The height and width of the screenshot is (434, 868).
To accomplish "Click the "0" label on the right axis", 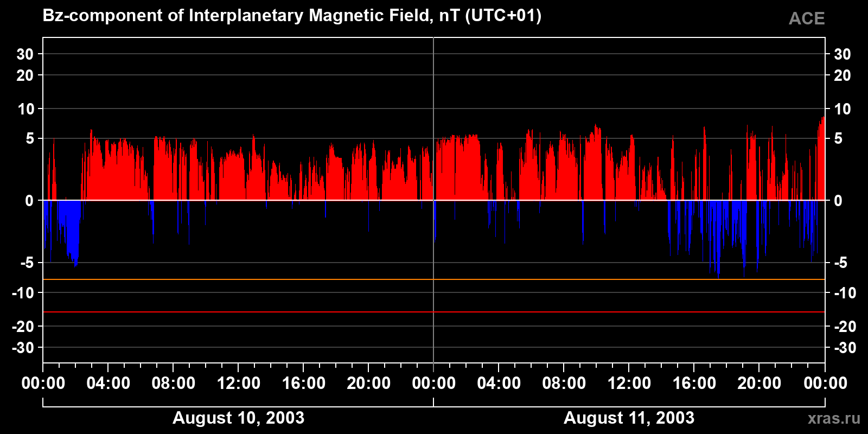I will (838, 201).
